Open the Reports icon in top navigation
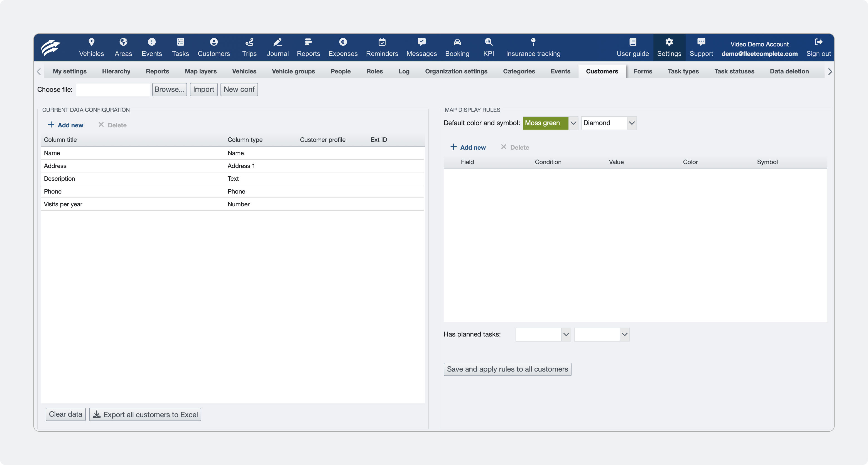 tap(308, 42)
